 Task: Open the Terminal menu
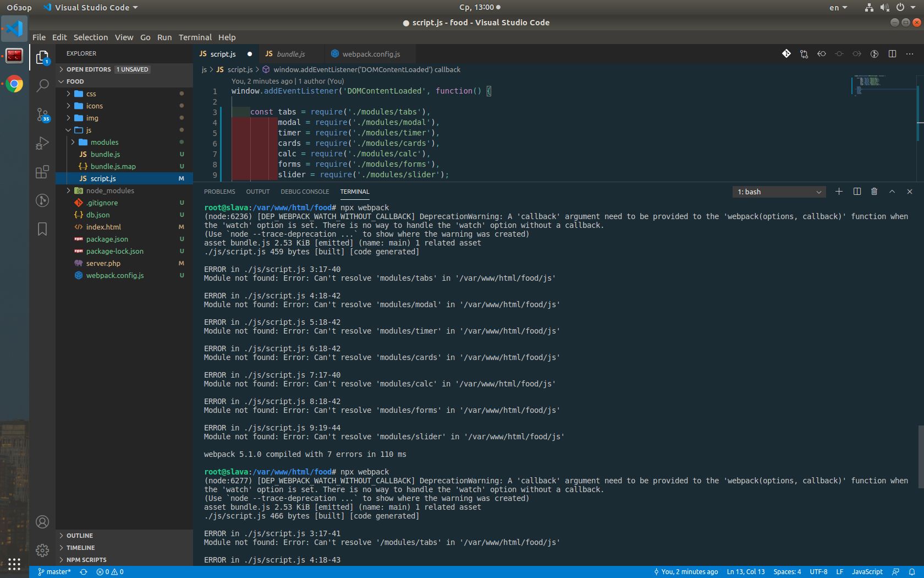(195, 37)
